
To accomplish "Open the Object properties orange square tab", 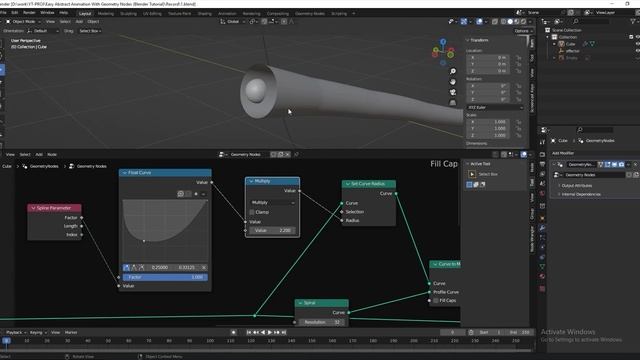I will click(542, 218).
